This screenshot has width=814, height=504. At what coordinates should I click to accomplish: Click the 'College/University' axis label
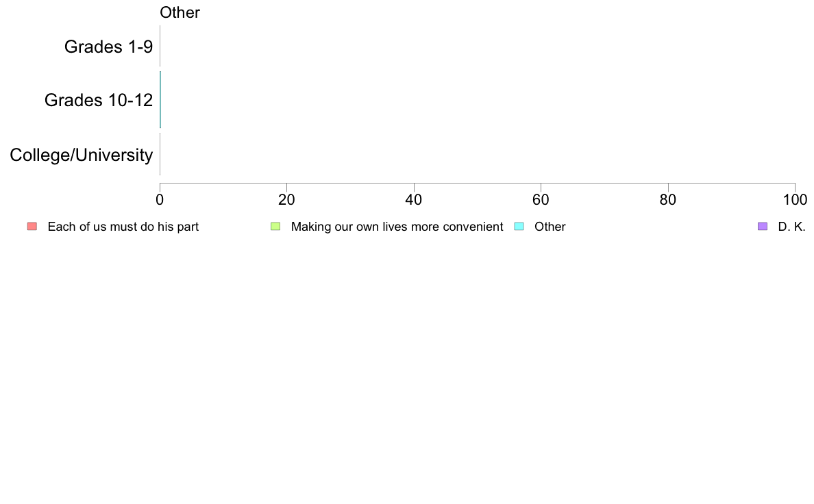tap(82, 155)
